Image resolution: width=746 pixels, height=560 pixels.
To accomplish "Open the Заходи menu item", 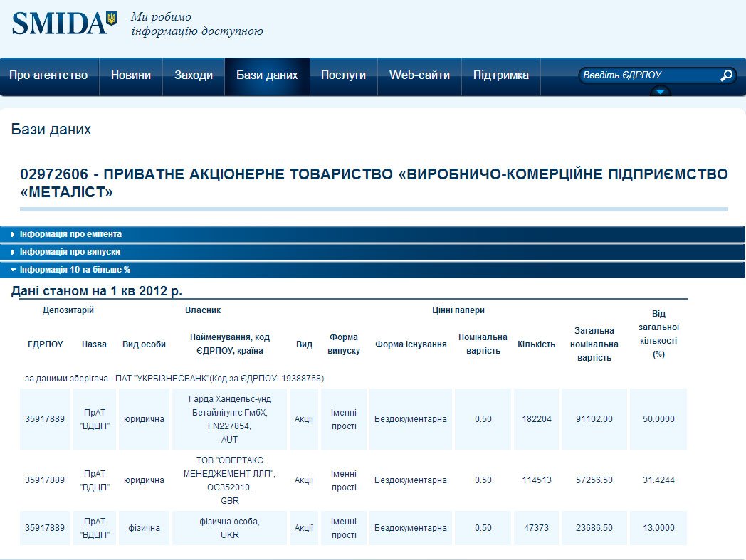I will 193,75.
